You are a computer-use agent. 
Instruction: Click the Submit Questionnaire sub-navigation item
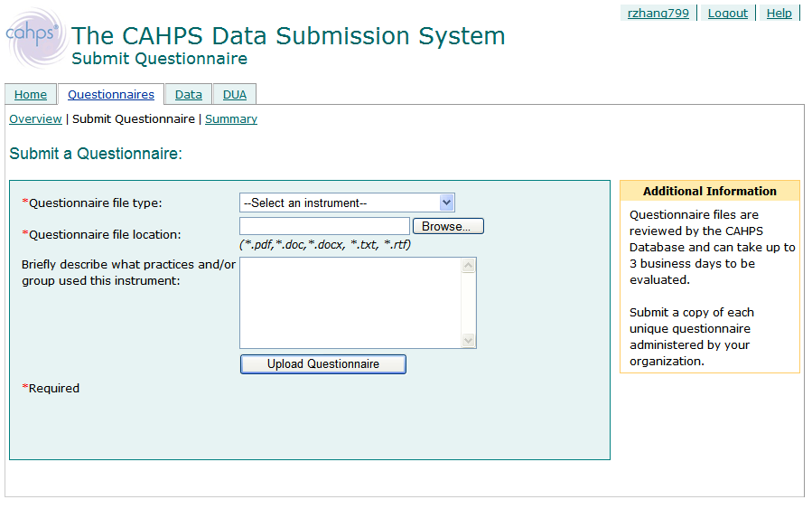[x=134, y=118]
